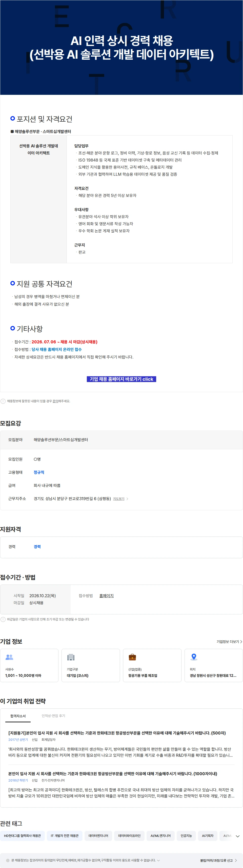Screen dimensions: 243x868
Task: Select the AI기획자 tag
Action: pyautogui.click(x=208, y=836)
